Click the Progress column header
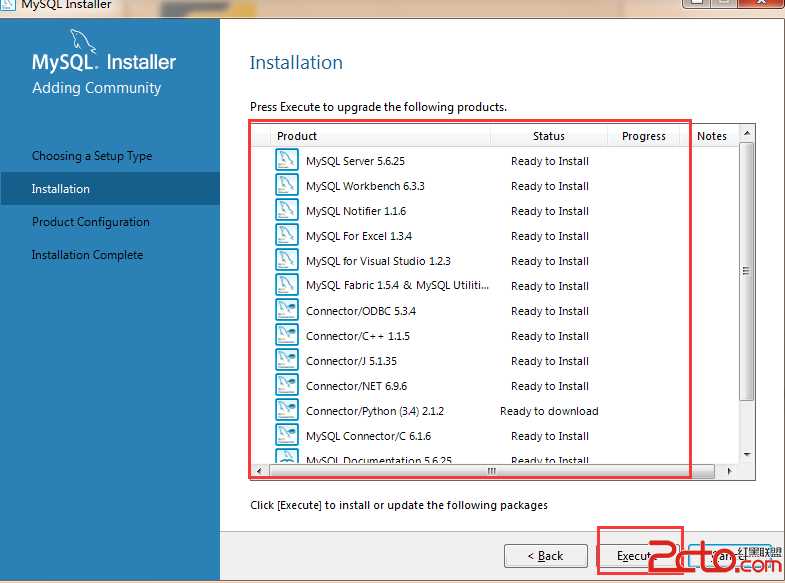This screenshot has width=785, height=583. pyautogui.click(x=643, y=136)
